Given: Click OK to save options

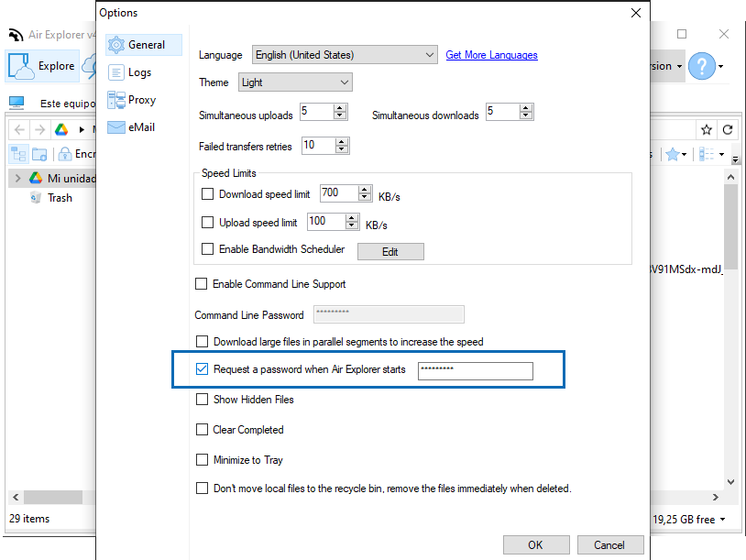Looking at the screenshot, I should 536,544.
